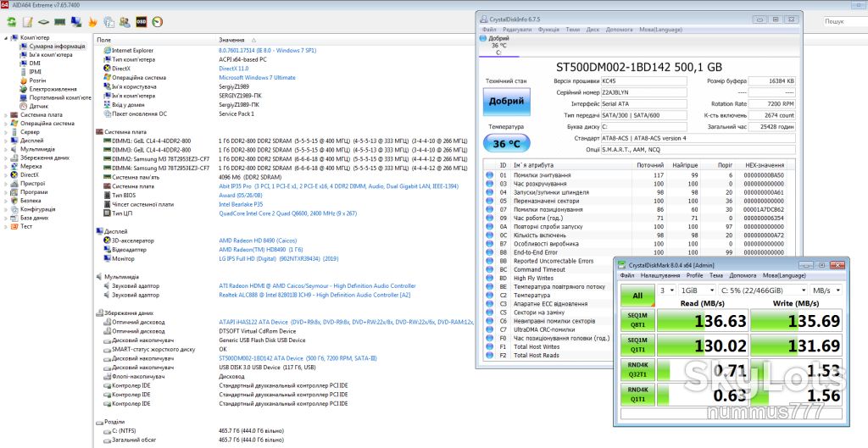Open the DirectX 11.0 value link
The height and width of the screenshot is (448, 868).
234,68
